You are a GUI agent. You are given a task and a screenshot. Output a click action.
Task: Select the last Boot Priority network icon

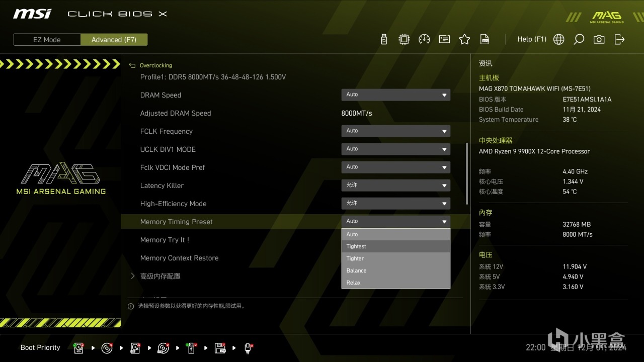click(x=248, y=348)
